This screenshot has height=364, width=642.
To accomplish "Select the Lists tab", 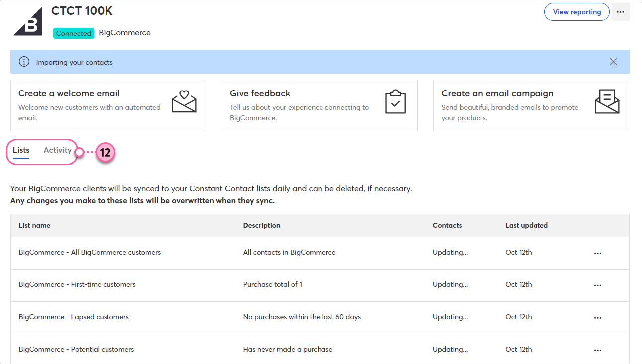I will click(21, 150).
